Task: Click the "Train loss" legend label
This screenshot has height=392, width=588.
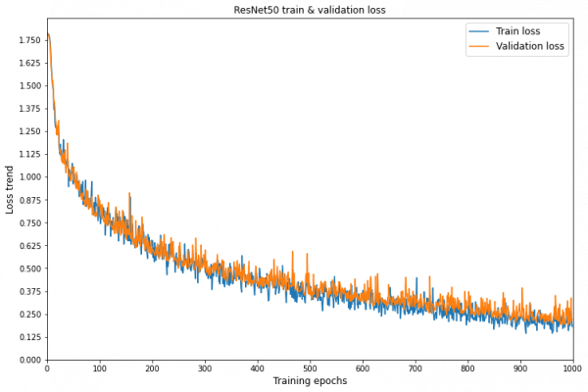Action: (517, 31)
